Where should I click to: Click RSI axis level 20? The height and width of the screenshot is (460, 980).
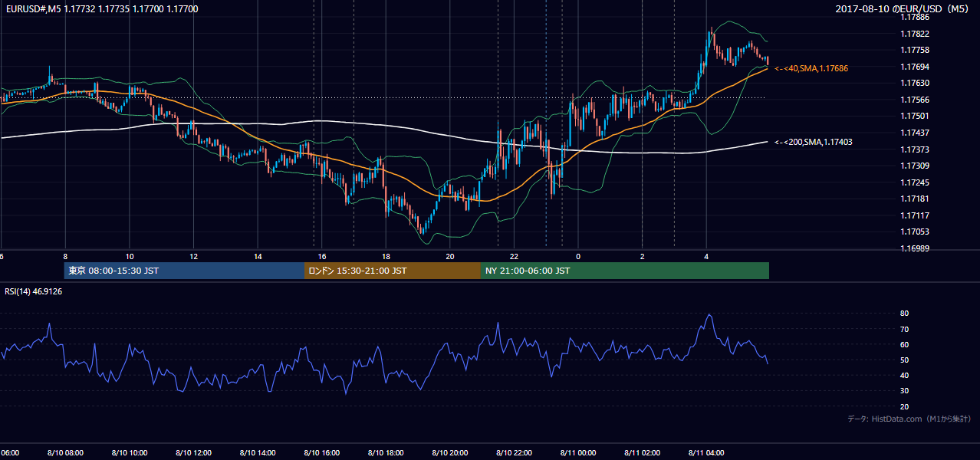click(x=905, y=406)
